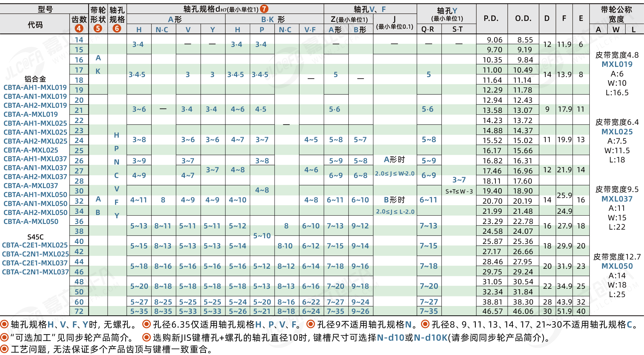
Task: Select product code CBTA-A-MXL050
Action: [31, 222]
